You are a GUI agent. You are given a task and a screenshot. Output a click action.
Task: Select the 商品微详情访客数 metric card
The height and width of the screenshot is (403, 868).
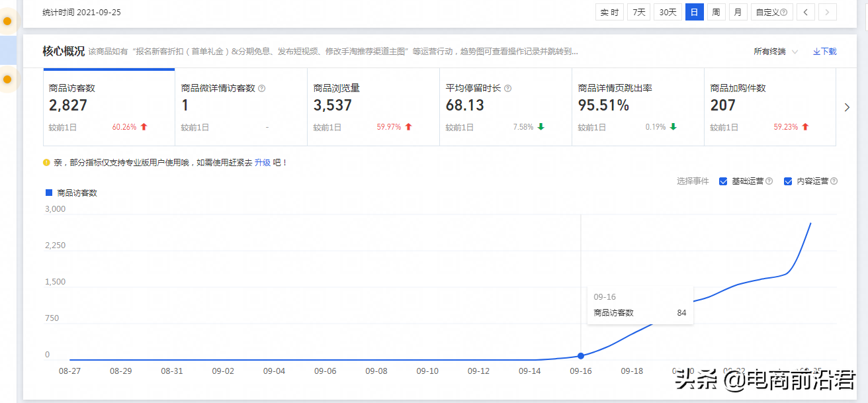241,107
